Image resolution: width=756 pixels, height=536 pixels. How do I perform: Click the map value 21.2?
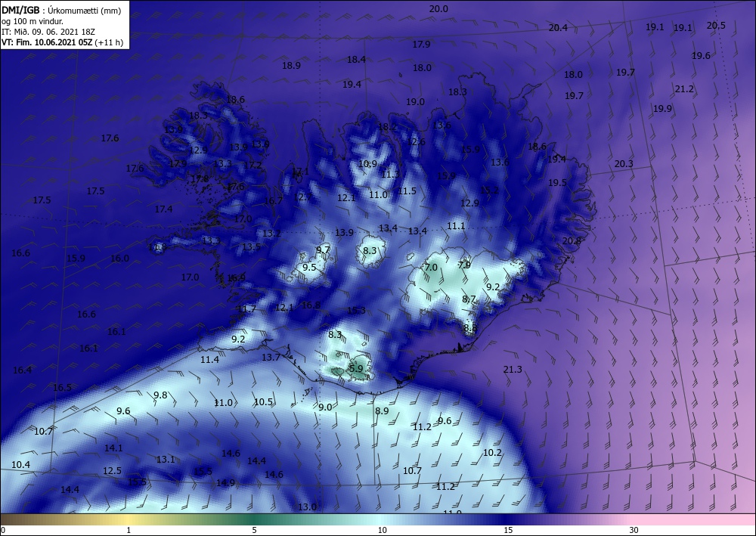coord(684,88)
